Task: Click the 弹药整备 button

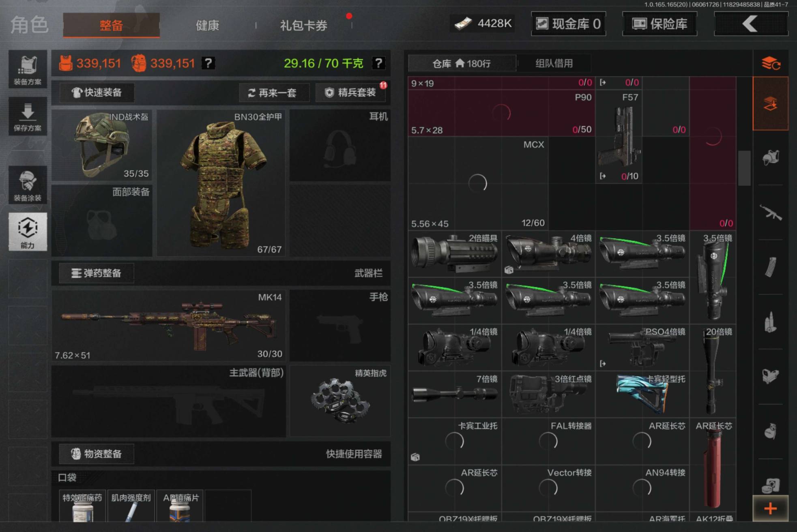Action: pyautogui.click(x=97, y=273)
